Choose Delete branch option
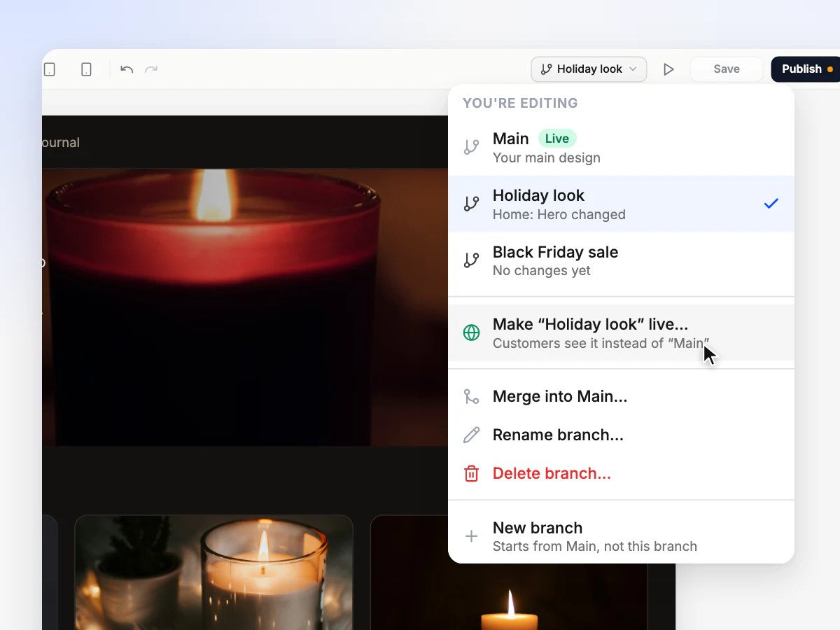 click(621, 474)
